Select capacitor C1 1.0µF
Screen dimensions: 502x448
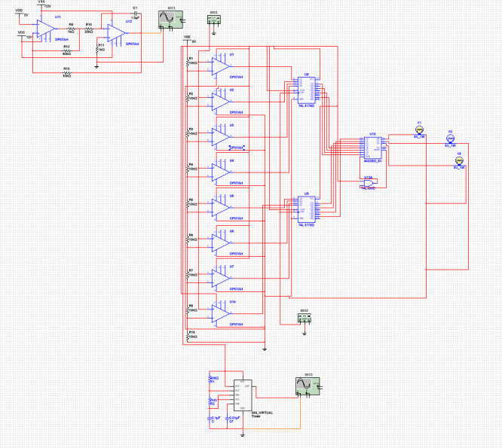135,14
